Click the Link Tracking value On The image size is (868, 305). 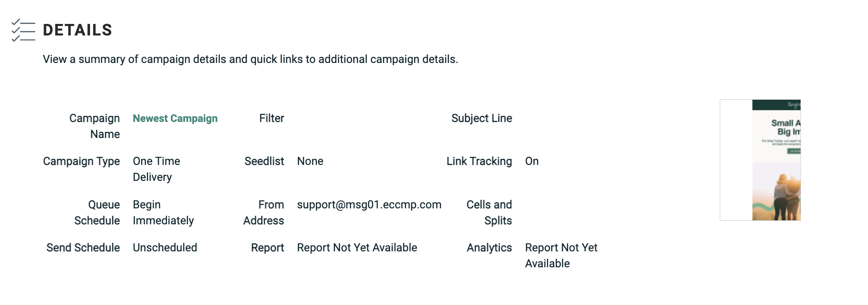pos(532,161)
